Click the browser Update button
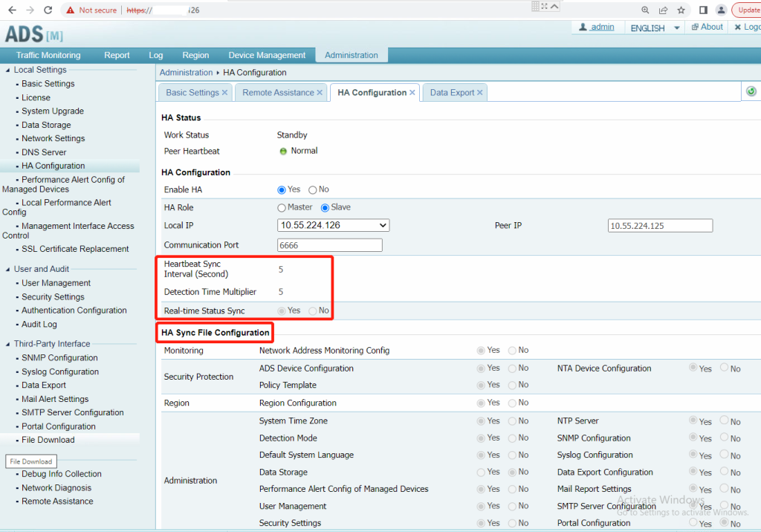761x532 pixels. point(748,10)
